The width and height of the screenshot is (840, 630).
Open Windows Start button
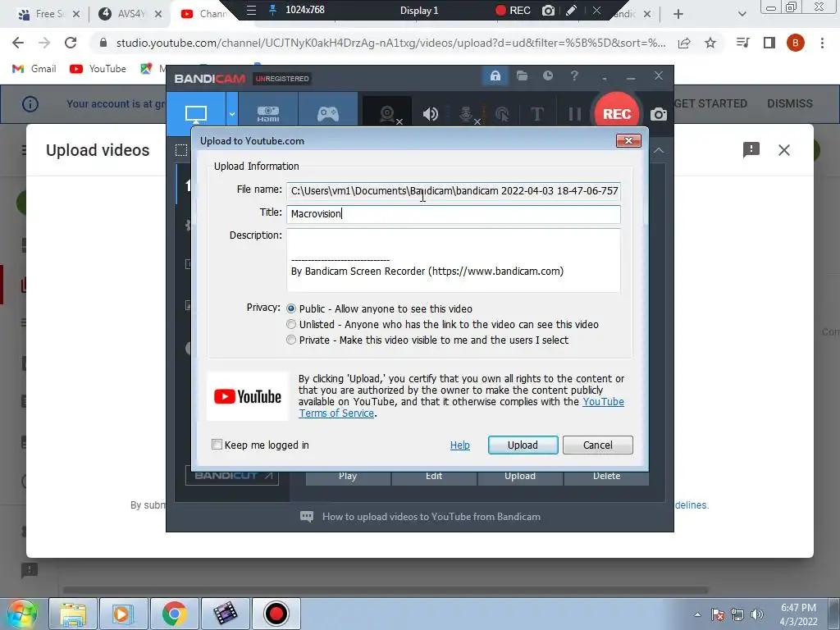coord(21,614)
